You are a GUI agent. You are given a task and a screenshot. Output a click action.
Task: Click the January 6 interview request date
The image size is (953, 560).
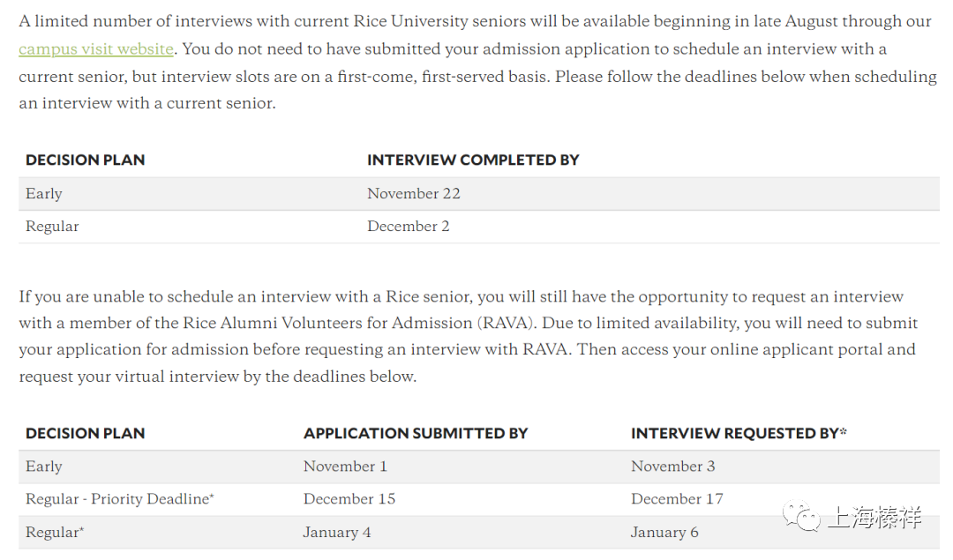pos(664,533)
